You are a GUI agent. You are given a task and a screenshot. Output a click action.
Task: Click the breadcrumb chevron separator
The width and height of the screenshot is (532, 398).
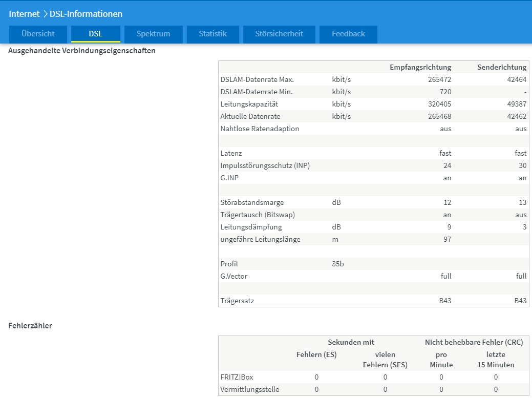(45, 14)
